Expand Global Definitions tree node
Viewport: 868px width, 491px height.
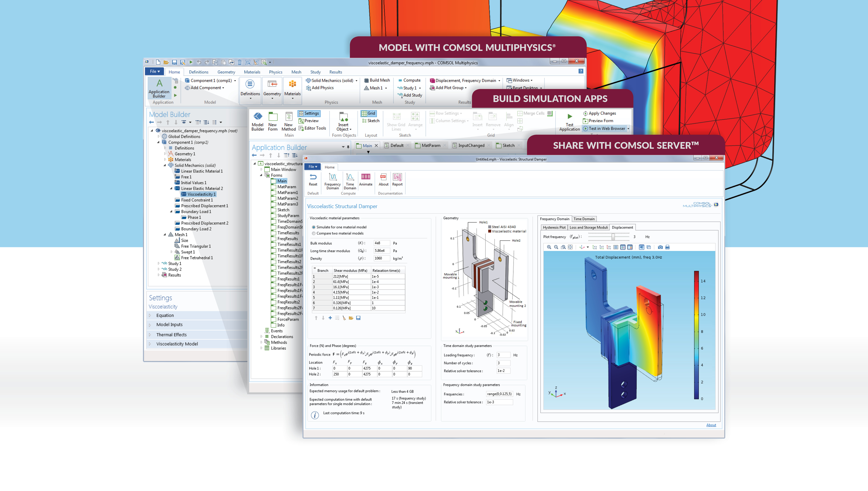(x=158, y=137)
